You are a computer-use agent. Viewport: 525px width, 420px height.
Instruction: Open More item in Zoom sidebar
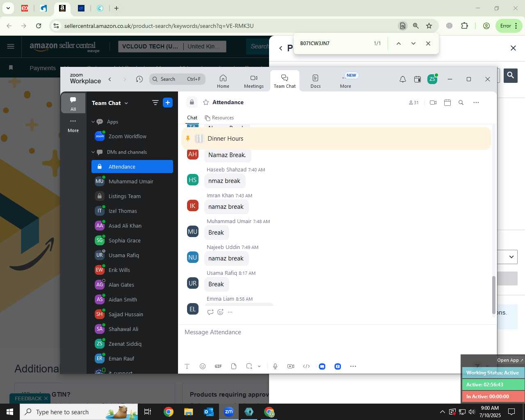[73, 125]
